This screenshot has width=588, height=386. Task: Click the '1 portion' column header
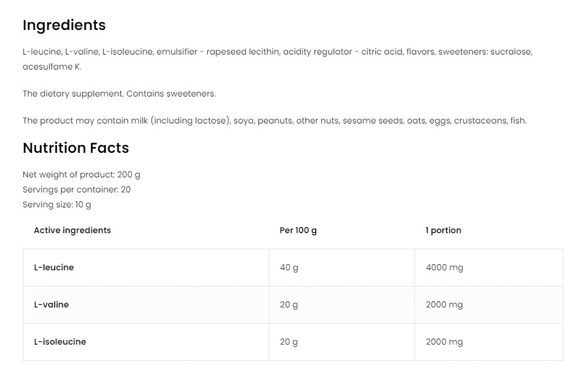[x=443, y=230]
